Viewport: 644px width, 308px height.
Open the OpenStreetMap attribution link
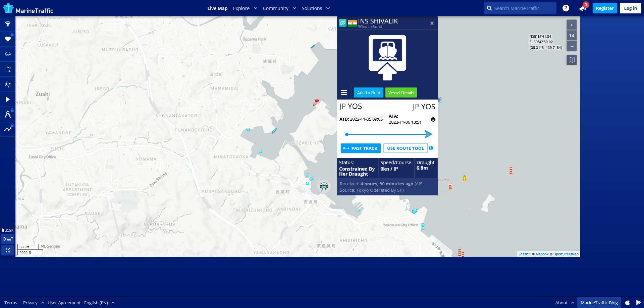coord(566,254)
